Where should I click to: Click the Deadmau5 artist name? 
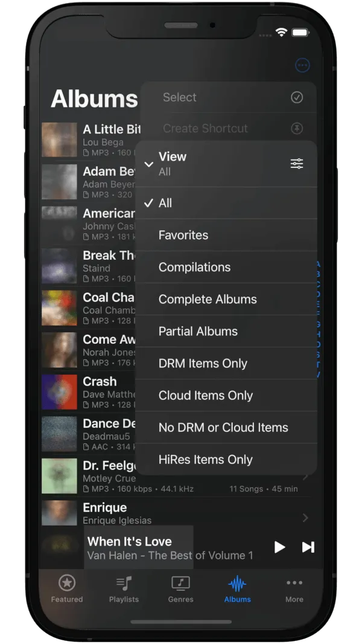click(x=107, y=437)
